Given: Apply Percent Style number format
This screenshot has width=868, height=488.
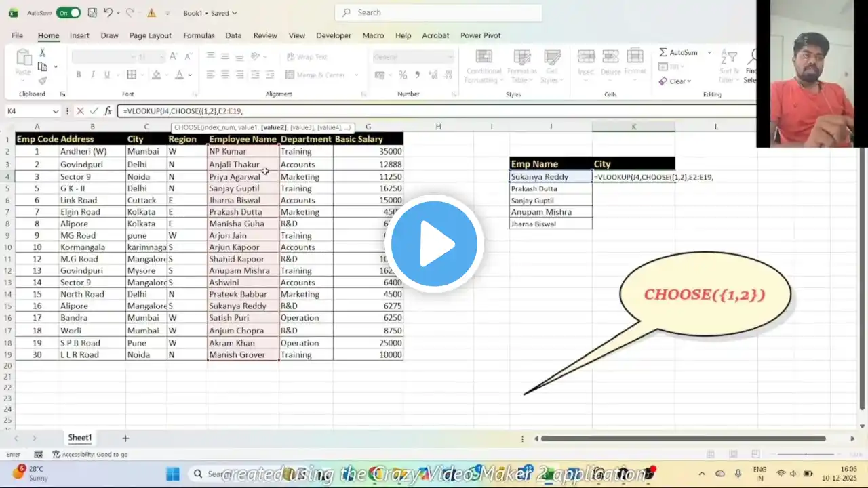Looking at the screenshot, I should pyautogui.click(x=403, y=75).
